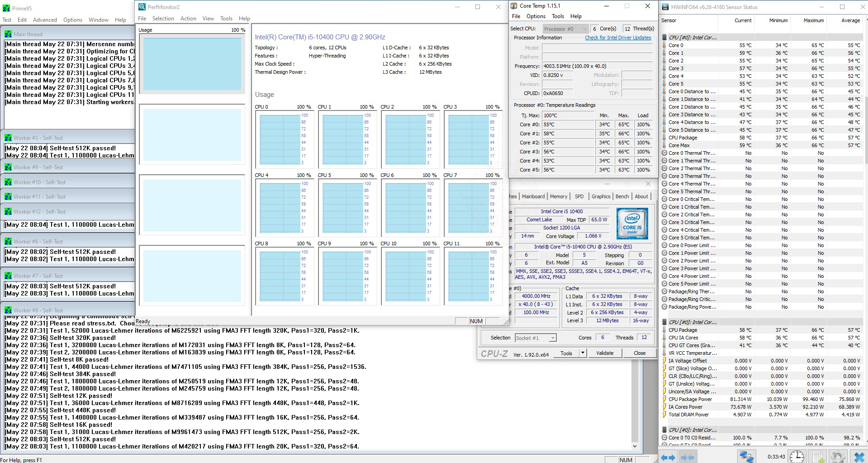Image resolution: width=868 pixels, height=463 pixels.
Task: Open Core Temp Processor #0 dropdown
Action: 565,29
